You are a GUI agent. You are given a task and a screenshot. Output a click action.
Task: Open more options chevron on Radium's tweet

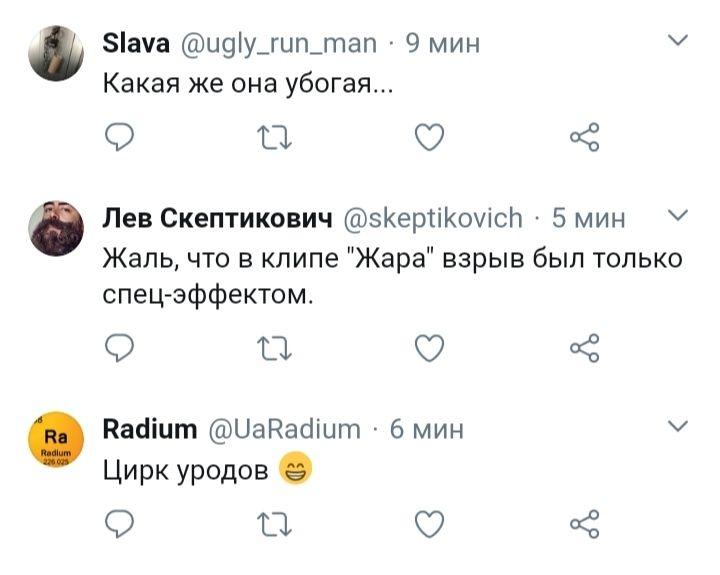tap(677, 427)
